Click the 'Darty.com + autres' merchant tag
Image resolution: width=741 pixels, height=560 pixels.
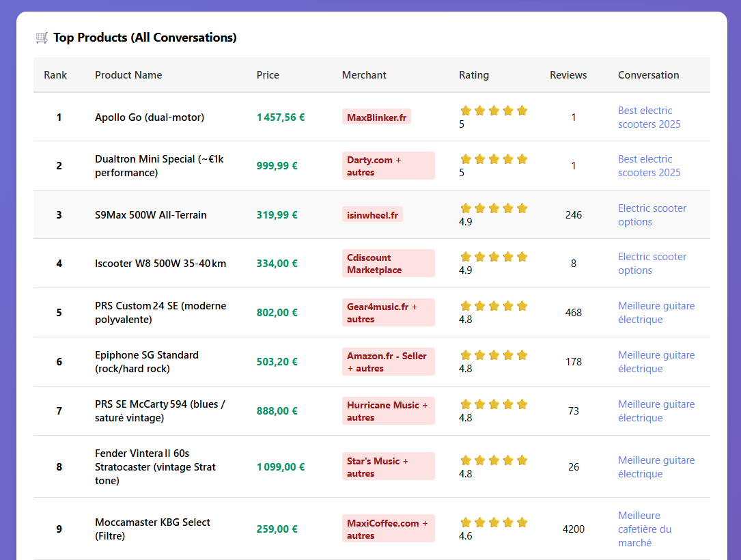pyautogui.click(x=389, y=165)
